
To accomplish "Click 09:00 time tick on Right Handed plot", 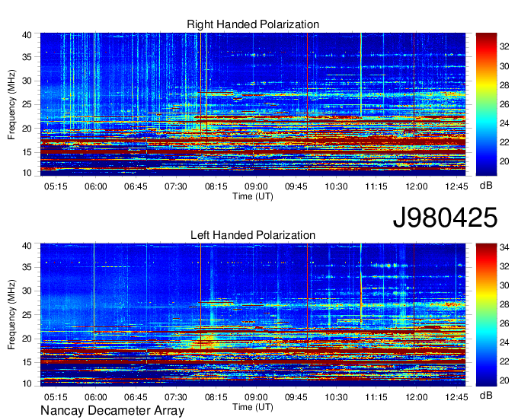I will [256, 186].
